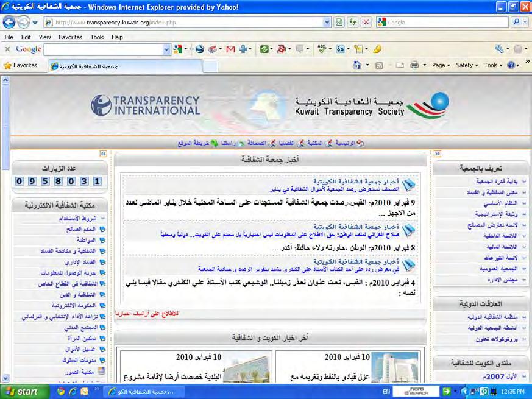
Task: Open the بداية فكرة الجمعية sidebar link
Action: pyautogui.click(x=497, y=182)
